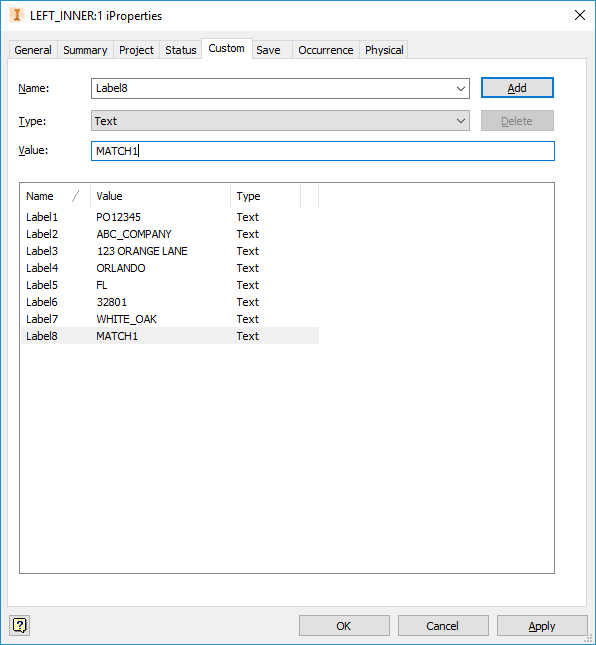
Task: Sort by the Name column header
Action: click(x=56, y=196)
